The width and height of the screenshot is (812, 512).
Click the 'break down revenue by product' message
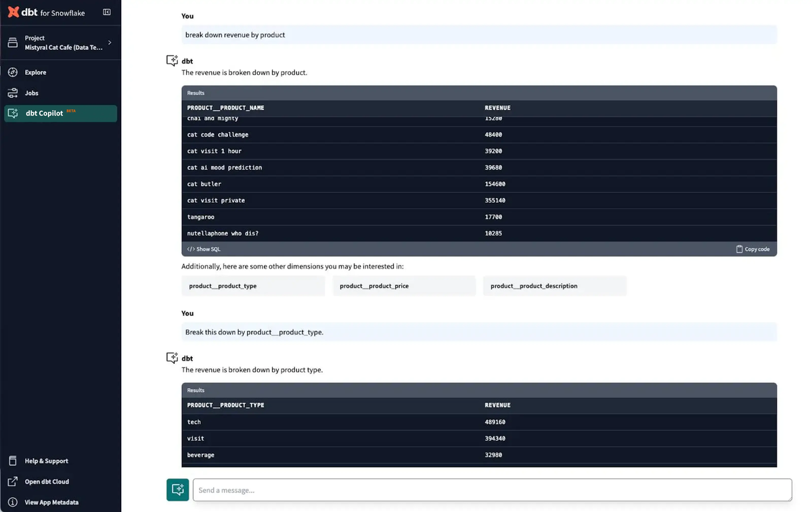tap(479, 34)
